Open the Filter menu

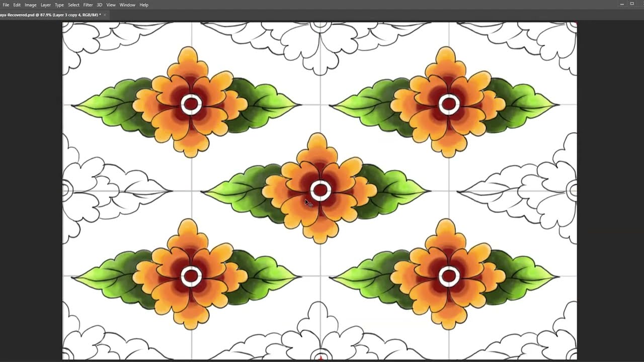pos(88,5)
